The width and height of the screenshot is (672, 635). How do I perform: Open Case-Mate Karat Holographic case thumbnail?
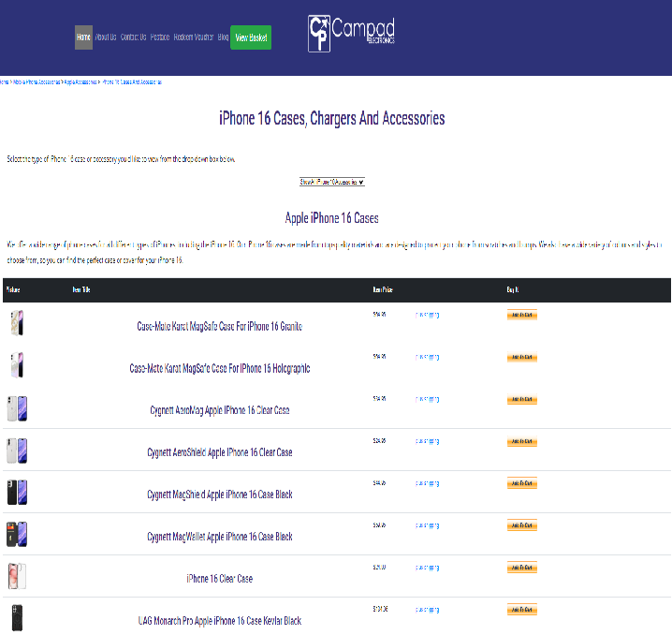17,365
